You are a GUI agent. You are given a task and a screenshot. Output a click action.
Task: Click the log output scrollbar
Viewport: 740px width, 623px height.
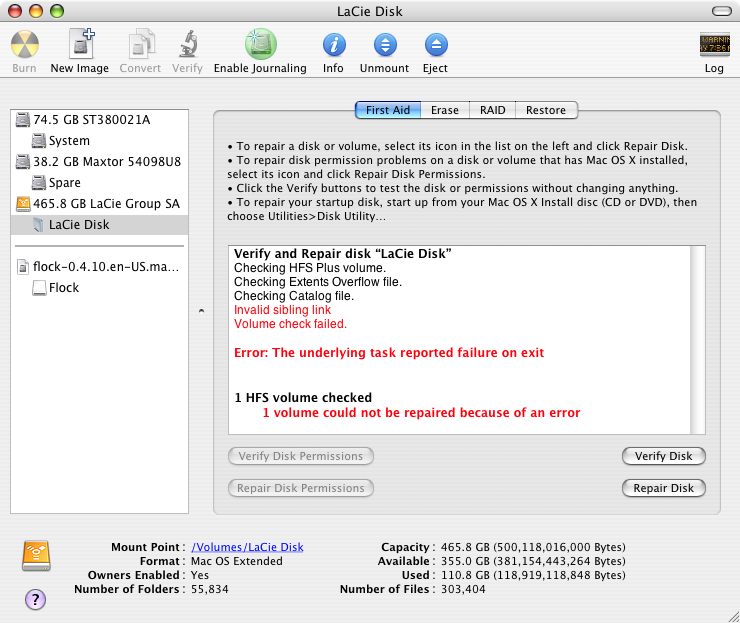[698, 340]
